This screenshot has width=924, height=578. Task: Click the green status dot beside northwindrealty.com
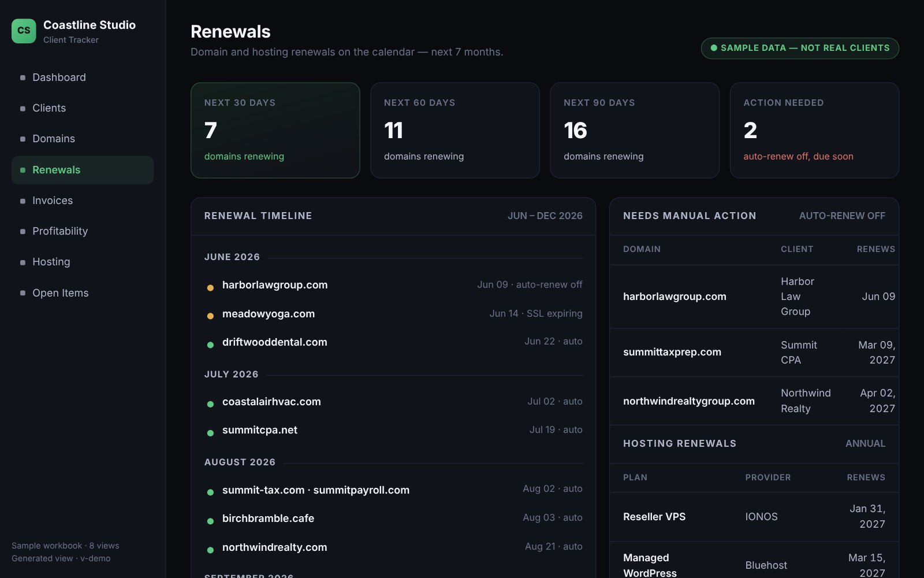pyautogui.click(x=210, y=550)
